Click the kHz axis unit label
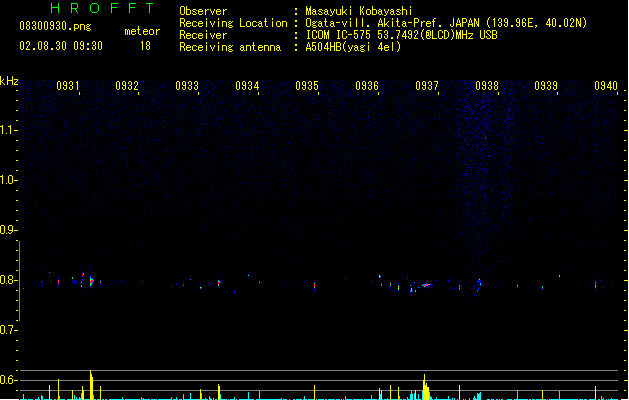 click(9, 81)
